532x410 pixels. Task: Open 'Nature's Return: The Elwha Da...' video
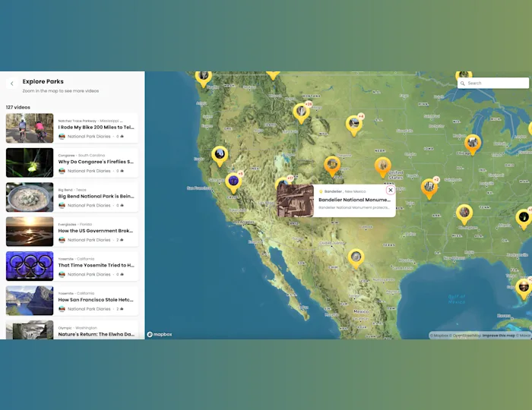pyautogui.click(x=96, y=334)
